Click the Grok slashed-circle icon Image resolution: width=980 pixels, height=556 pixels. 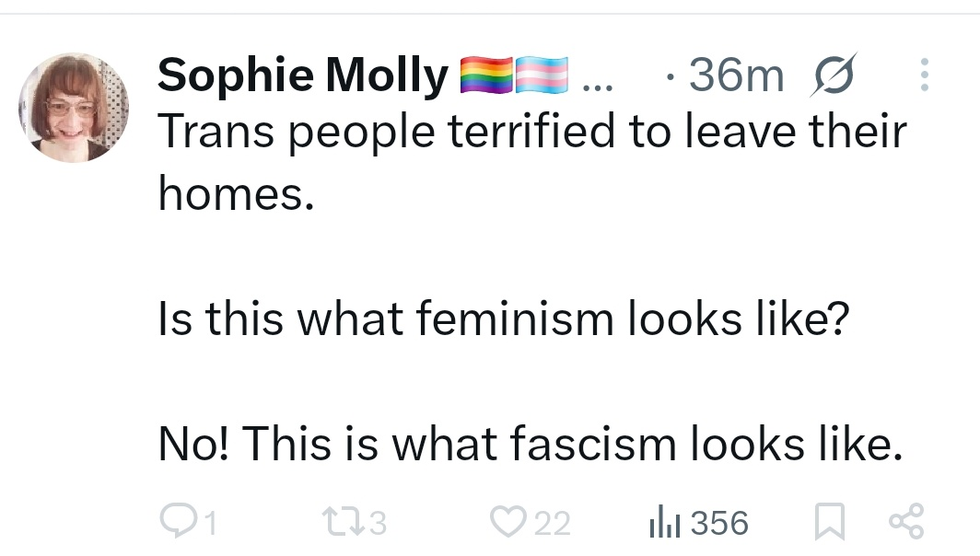click(x=834, y=75)
